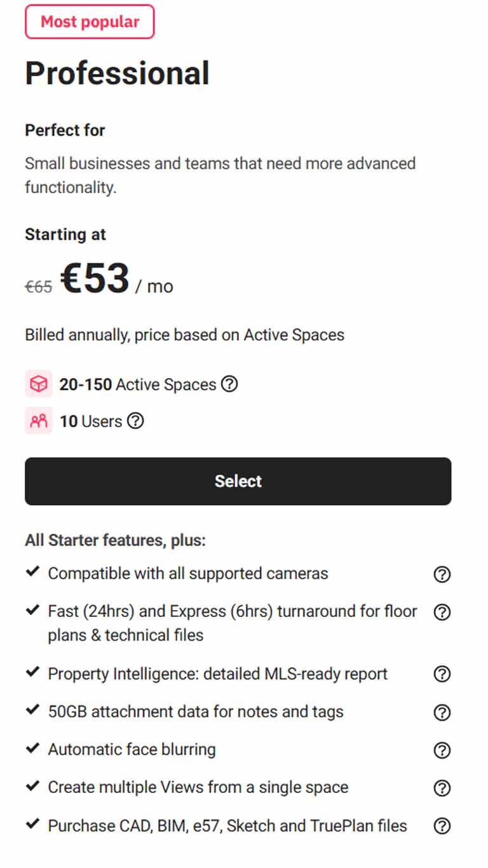This screenshot has width=488, height=868.
Task: Click the Select button for Professional plan
Action: pyautogui.click(x=238, y=481)
